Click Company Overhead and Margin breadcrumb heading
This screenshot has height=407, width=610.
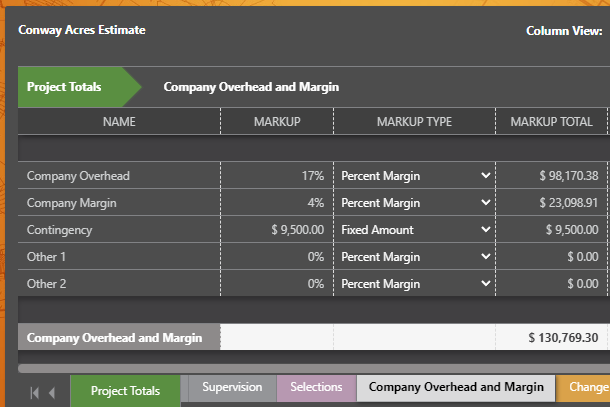[x=251, y=87]
